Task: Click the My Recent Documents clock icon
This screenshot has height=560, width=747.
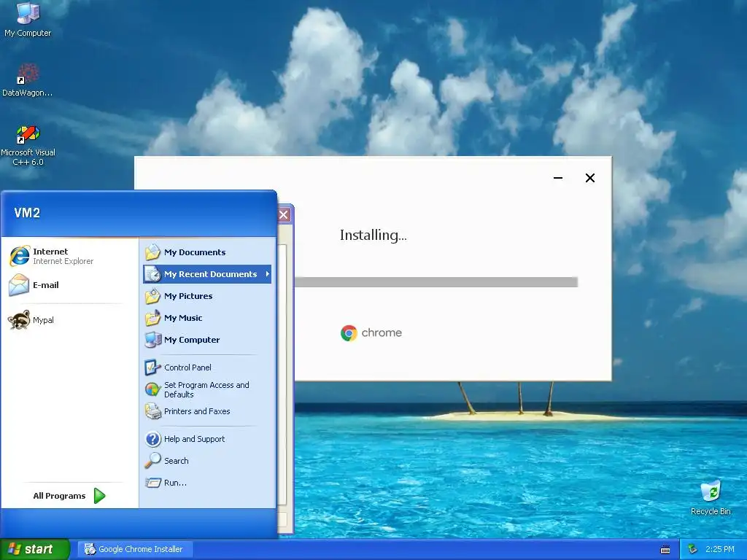Action: click(153, 274)
